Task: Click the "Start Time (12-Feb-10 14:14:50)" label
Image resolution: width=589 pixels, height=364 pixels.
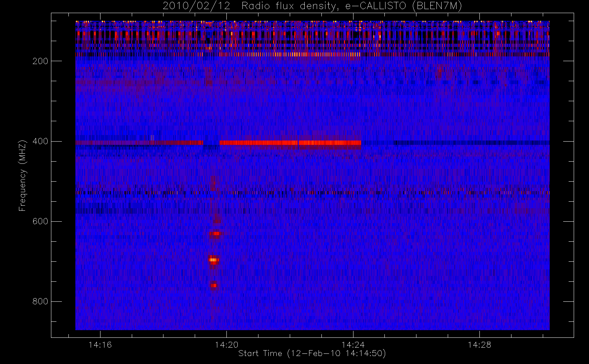Action: [312, 353]
